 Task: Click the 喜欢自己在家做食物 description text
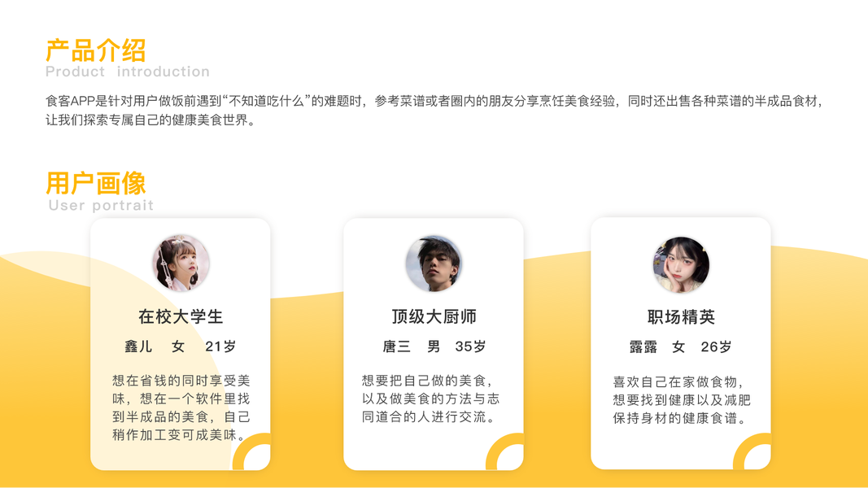tap(682, 400)
